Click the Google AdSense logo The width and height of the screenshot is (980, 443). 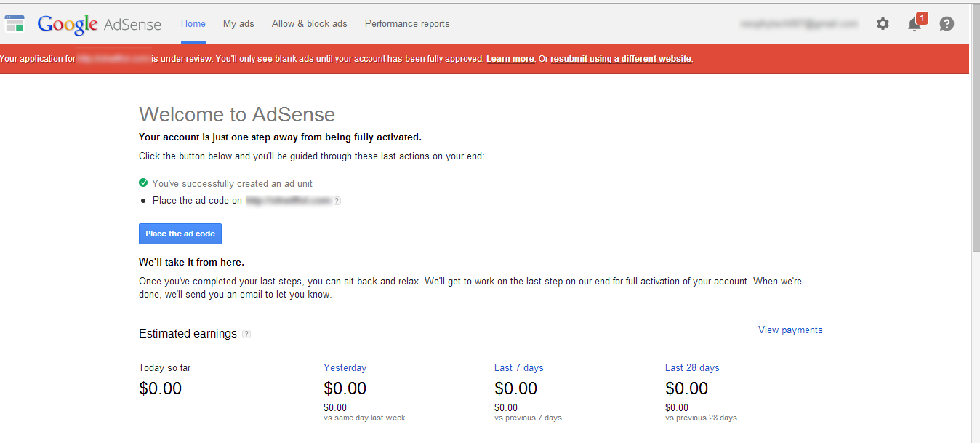point(100,24)
